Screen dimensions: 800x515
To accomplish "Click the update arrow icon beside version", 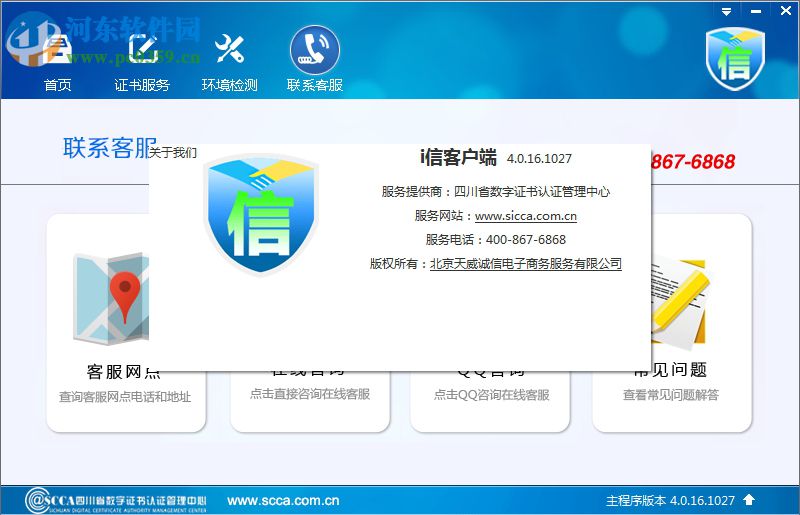I will [748, 500].
